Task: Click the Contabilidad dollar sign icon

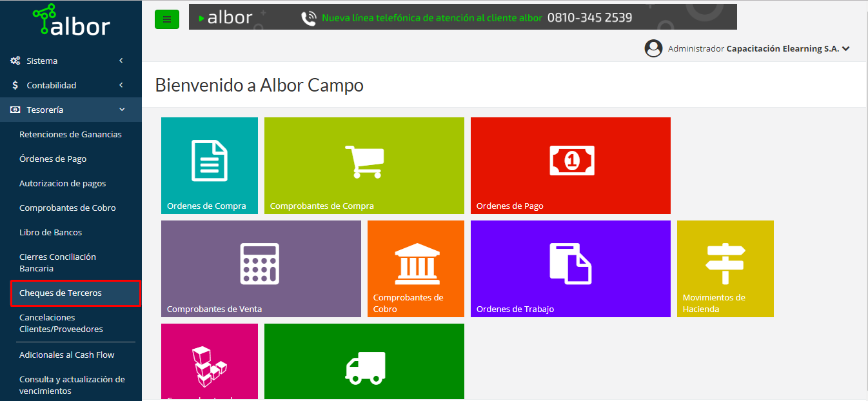Action: pos(15,85)
